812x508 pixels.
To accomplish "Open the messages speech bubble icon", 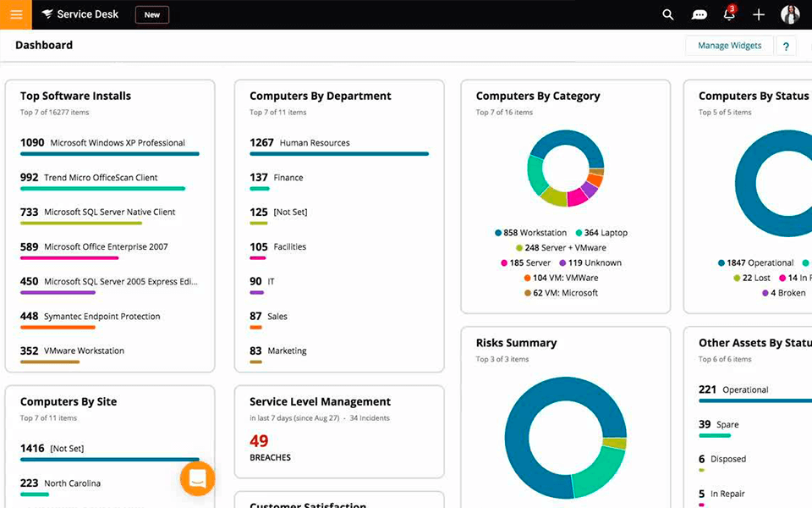I will [699, 14].
